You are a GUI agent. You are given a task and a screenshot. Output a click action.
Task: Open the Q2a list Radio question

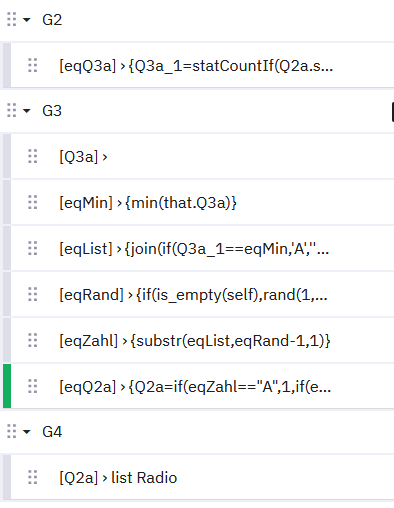point(199,477)
